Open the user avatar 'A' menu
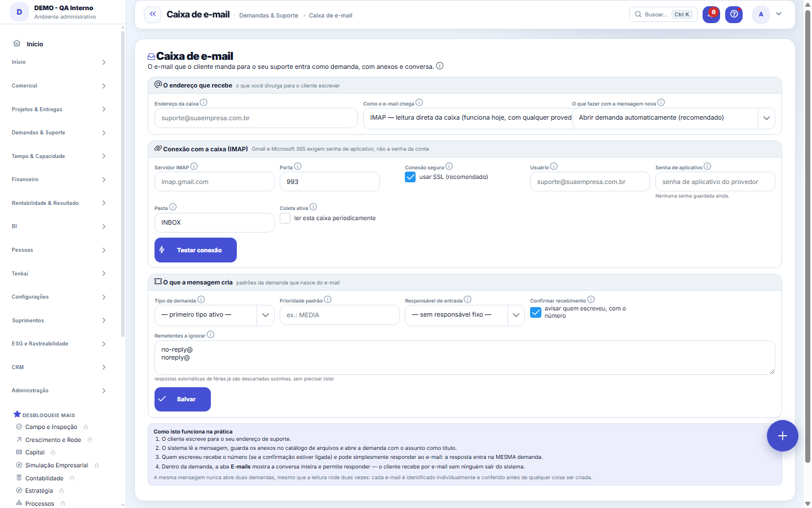Viewport: 812px width, 508px height. pos(761,15)
